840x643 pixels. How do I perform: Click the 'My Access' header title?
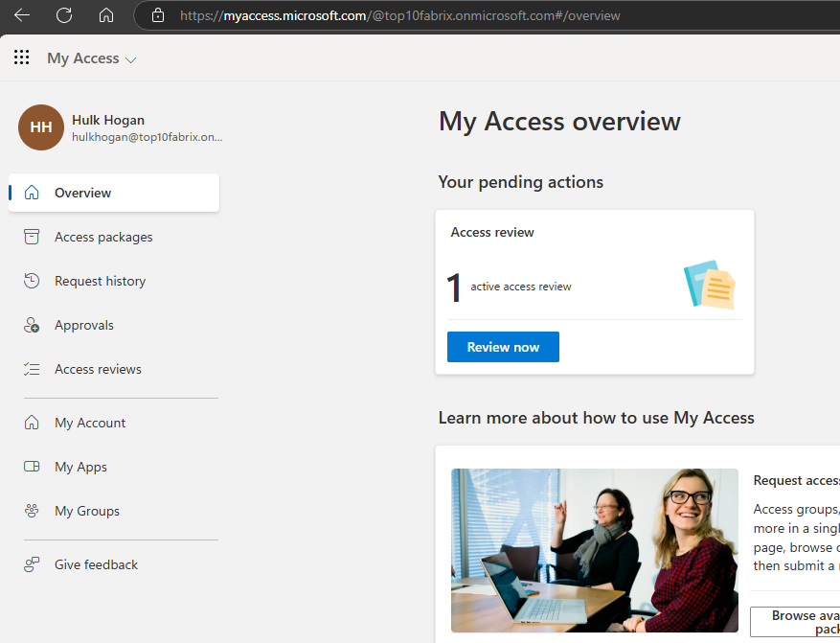coord(83,57)
